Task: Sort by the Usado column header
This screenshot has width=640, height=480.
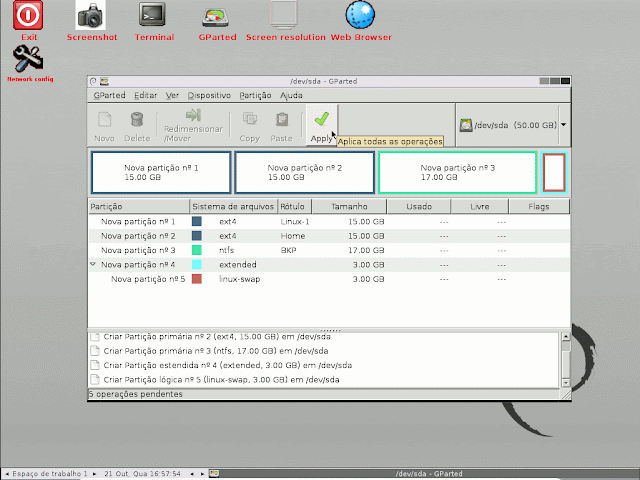Action: tap(419, 207)
